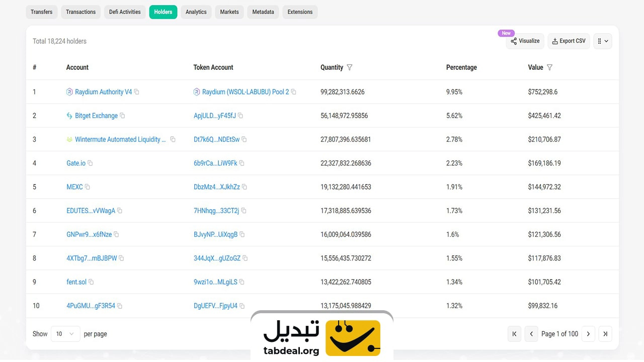Image resolution: width=644 pixels, height=362 pixels.
Task: Open the Bitget Exchange account link
Action: pos(96,116)
